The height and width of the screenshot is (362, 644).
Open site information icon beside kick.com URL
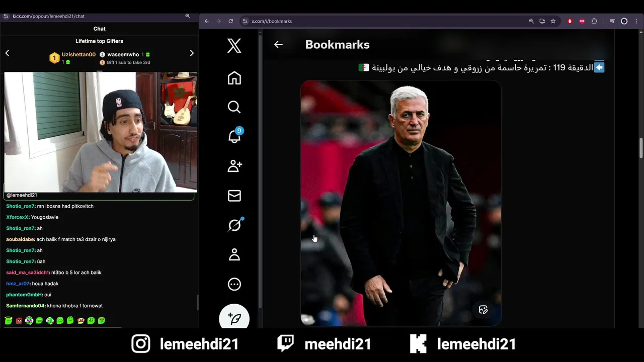click(6, 16)
